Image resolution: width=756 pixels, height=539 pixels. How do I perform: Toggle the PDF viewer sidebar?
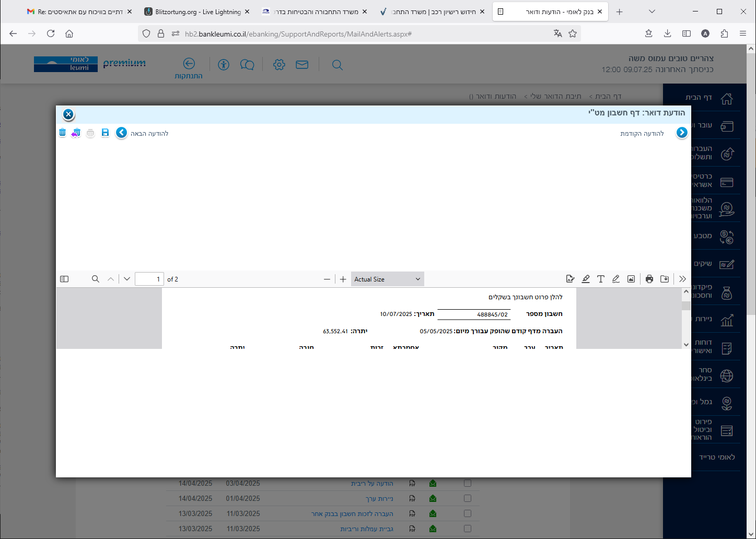tap(64, 279)
